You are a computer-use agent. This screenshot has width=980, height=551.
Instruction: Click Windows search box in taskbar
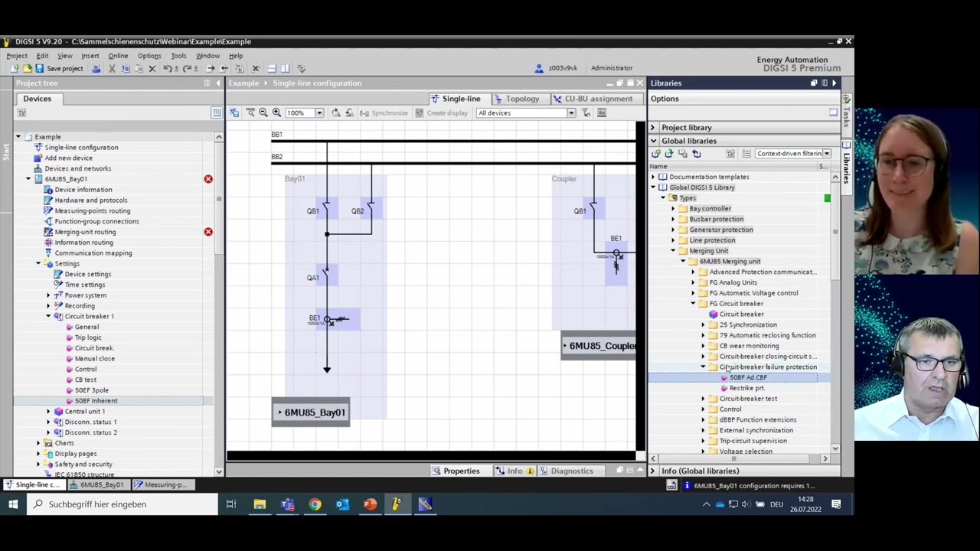(122, 504)
